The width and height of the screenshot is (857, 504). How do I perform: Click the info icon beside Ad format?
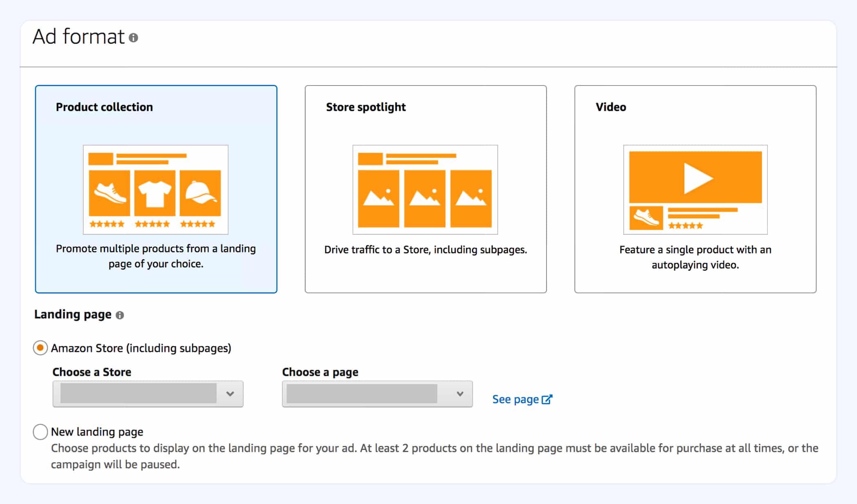pos(133,38)
